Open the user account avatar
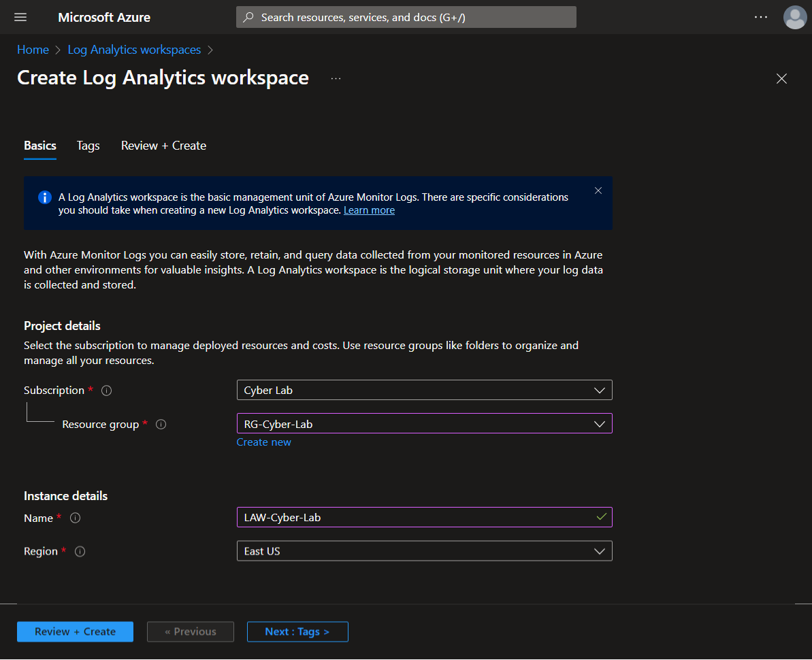This screenshot has width=812, height=660. [795, 17]
